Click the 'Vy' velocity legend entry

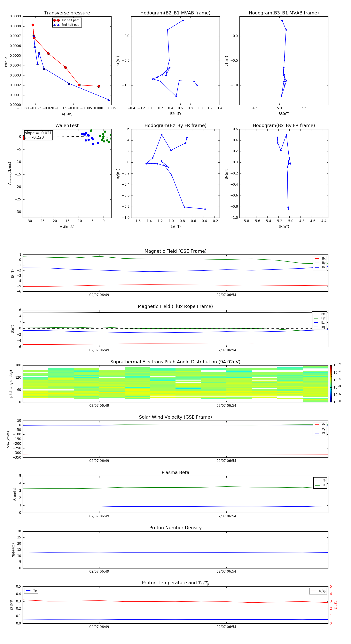320,429
